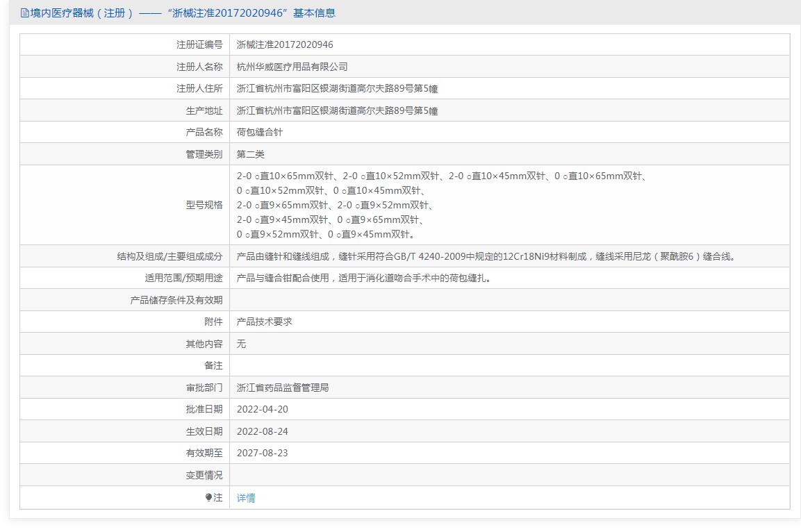The height and width of the screenshot is (532, 801).
Task: Click the 生效日期 label
Action: [204, 431]
